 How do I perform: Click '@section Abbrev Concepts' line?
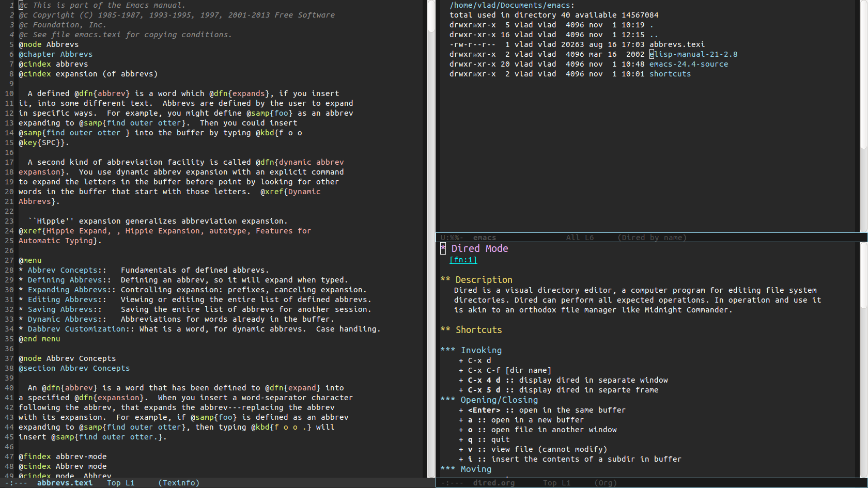(x=74, y=368)
